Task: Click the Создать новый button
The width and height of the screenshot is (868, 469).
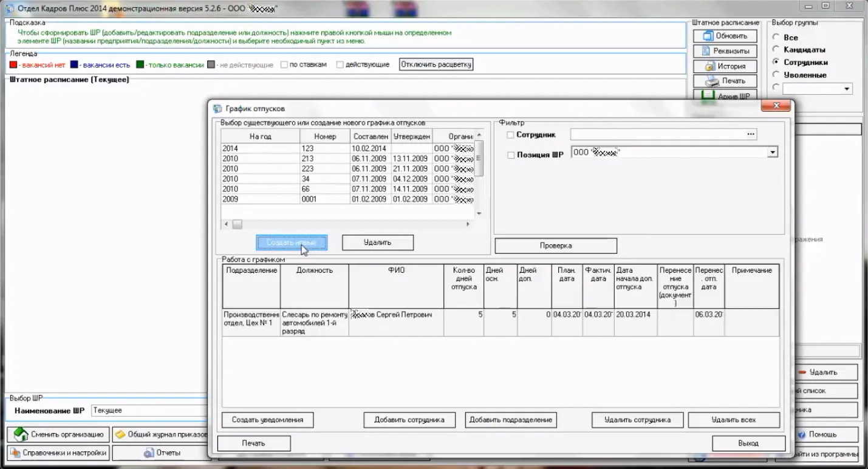Action: click(292, 242)
